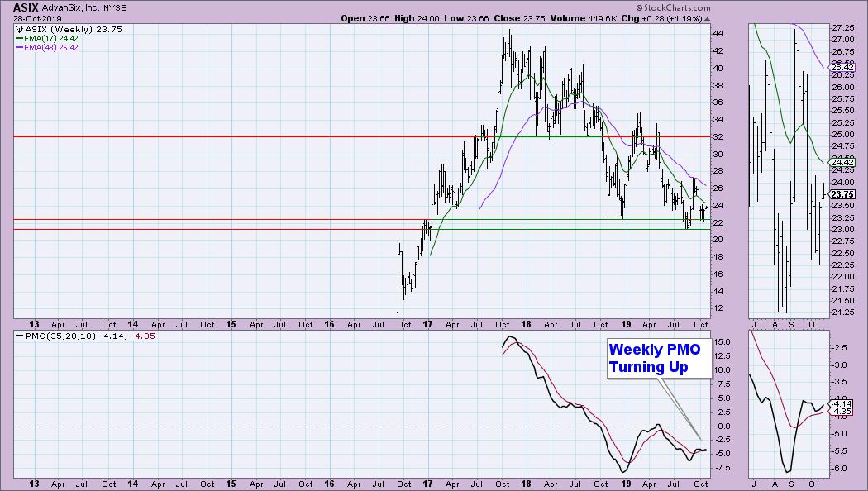Click the -3.0 label on the zoom PMO axis

(x=840, y=365)
